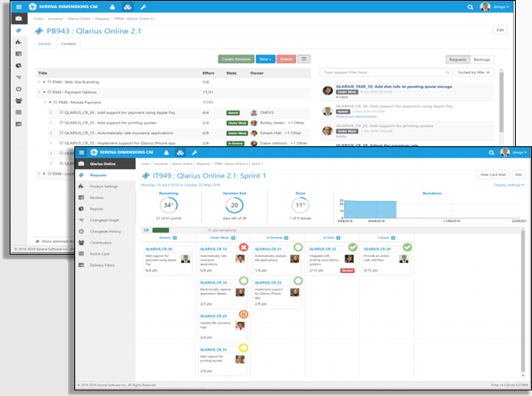532x396 pixels.
Task: Click orange status circle on QLARIUS_CR_25 card
Action: pos(243,314)
